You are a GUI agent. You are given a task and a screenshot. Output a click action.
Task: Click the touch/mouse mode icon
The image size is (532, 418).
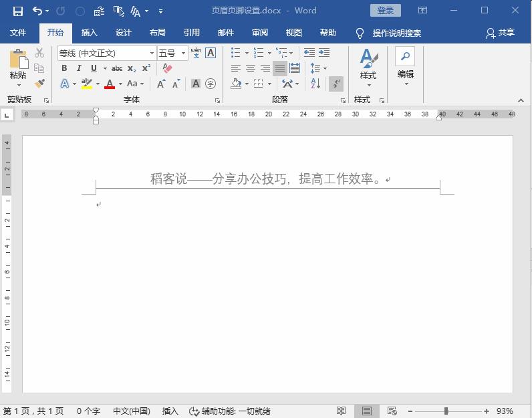point(118,11)
